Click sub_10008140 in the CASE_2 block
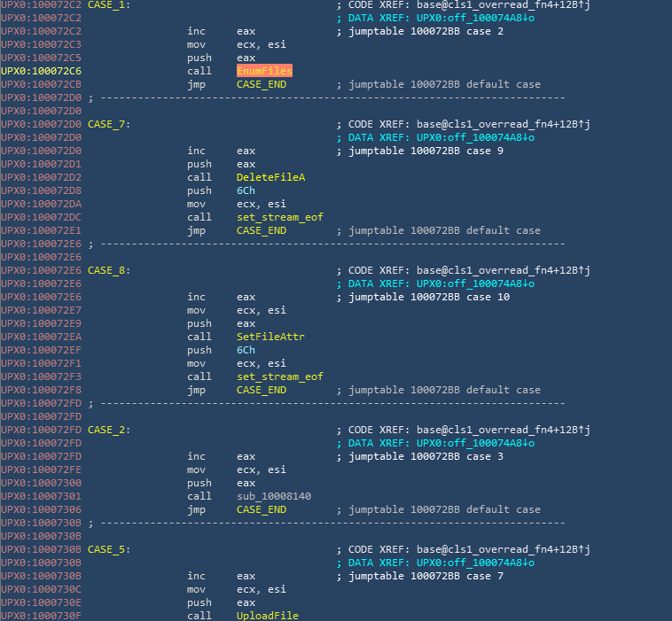The image size is (672, 621). 273,496
